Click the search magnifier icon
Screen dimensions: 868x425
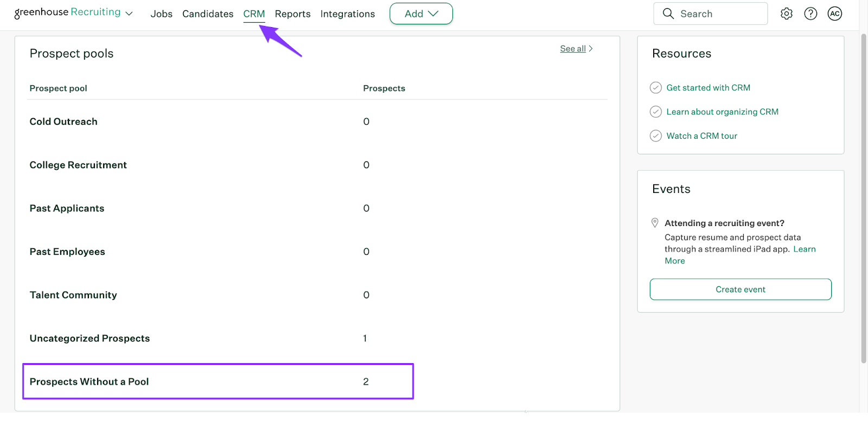[668, 14]
